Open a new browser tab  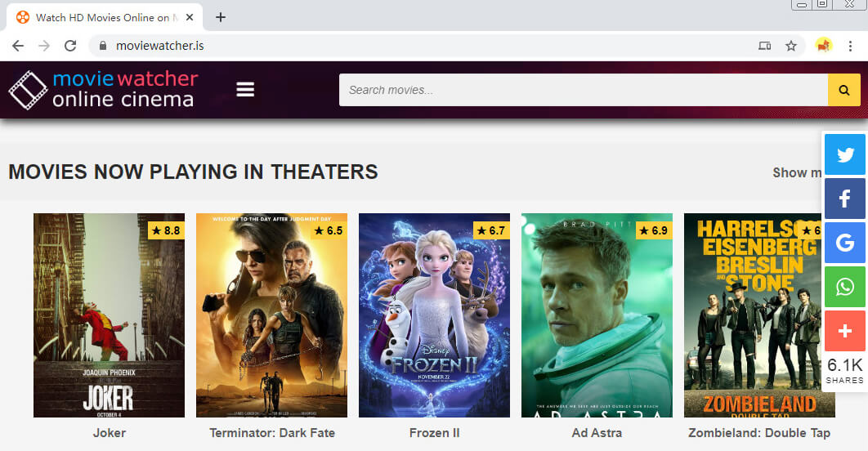pos(221,17)
